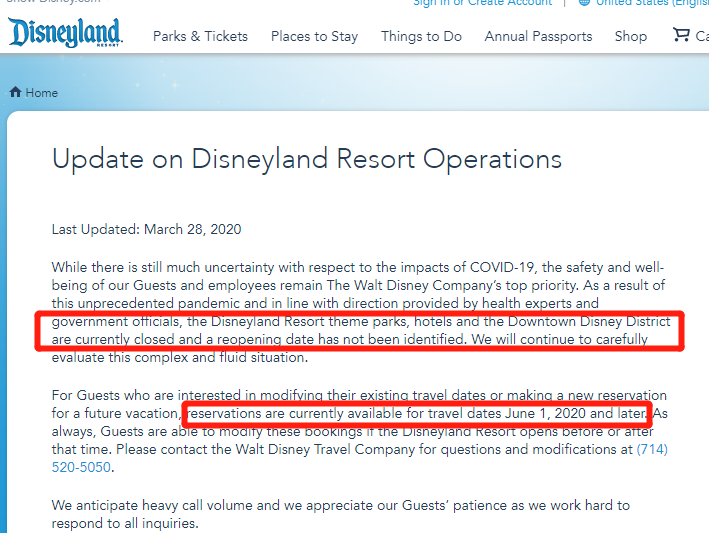Select the United States language link
709x533 pixels.
[x=652, y=3]
